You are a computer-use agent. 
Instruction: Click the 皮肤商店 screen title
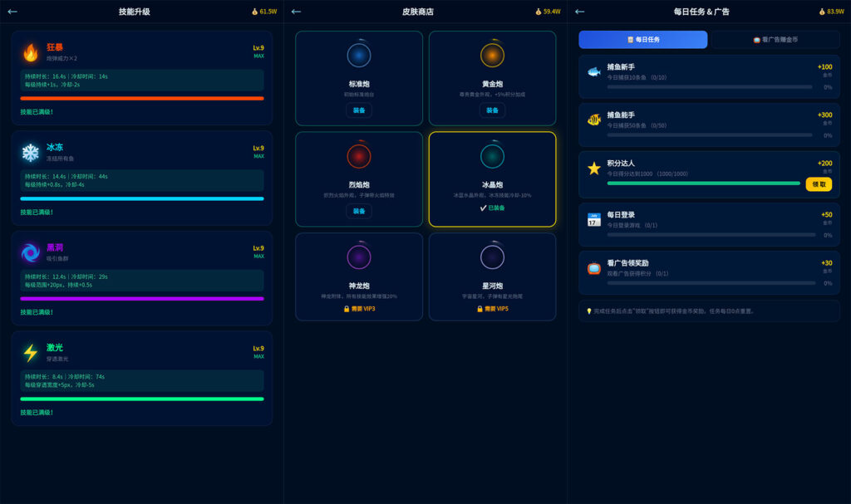click(417, 12)
